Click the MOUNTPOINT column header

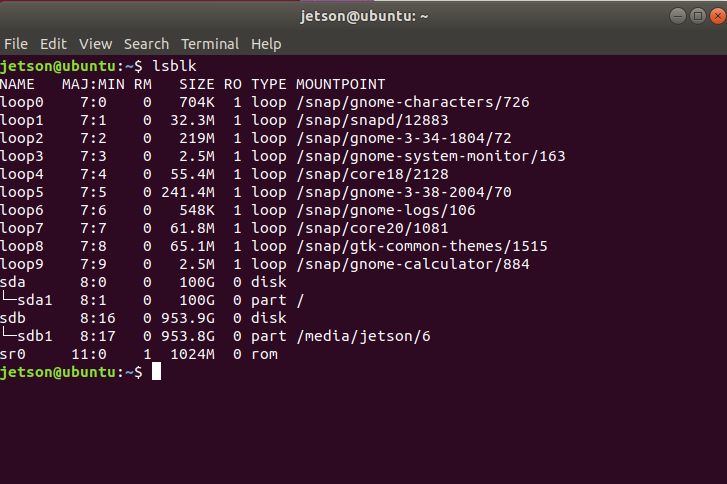[x=340, y=84]
